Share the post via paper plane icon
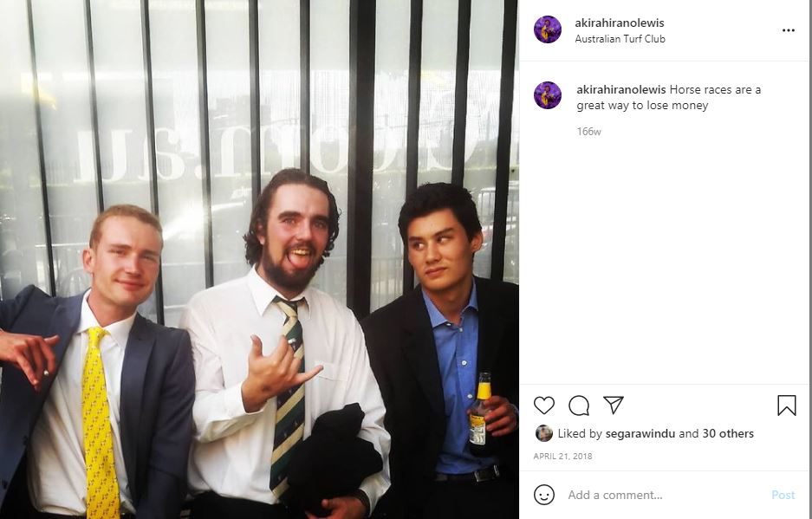Screen dimensions: 812x519 tap(614, 405)
